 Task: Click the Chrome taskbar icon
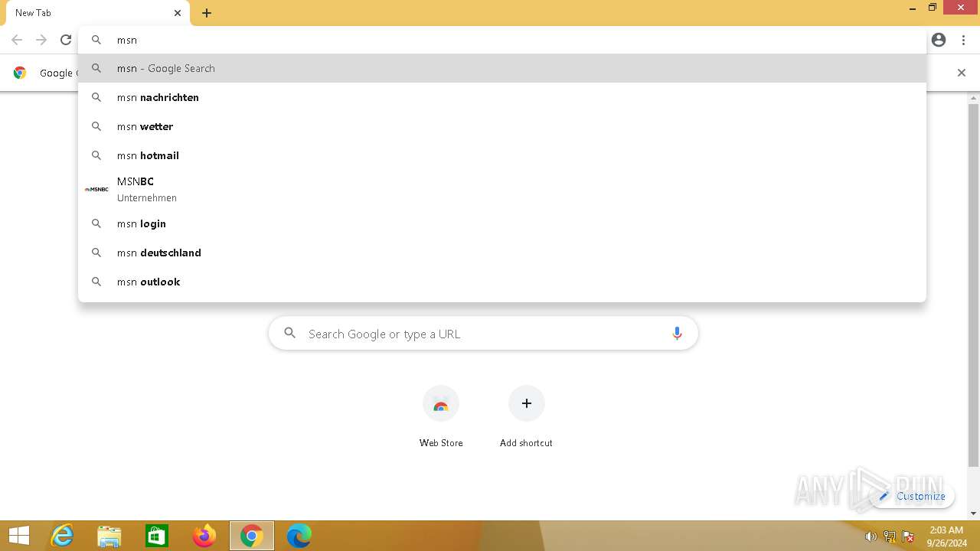coord(252,536)
